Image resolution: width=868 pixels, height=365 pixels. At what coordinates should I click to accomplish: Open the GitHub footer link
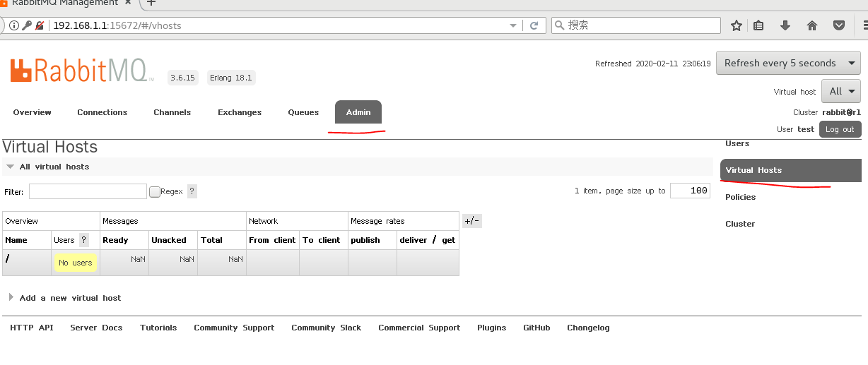coord(536,328)
